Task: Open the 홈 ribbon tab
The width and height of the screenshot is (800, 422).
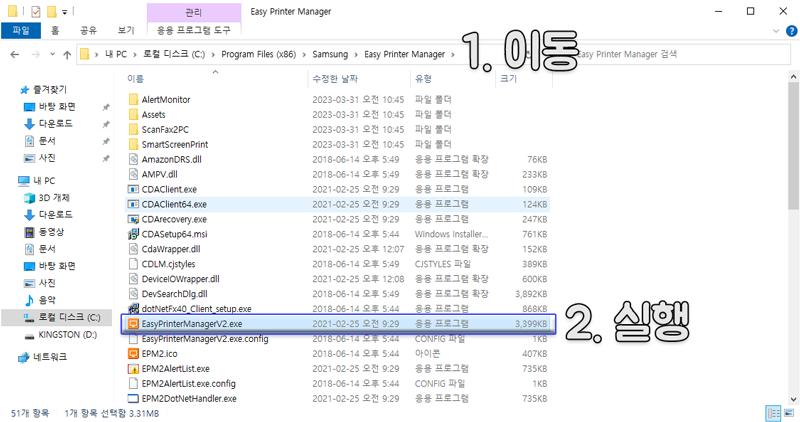Action: (55, 31)
